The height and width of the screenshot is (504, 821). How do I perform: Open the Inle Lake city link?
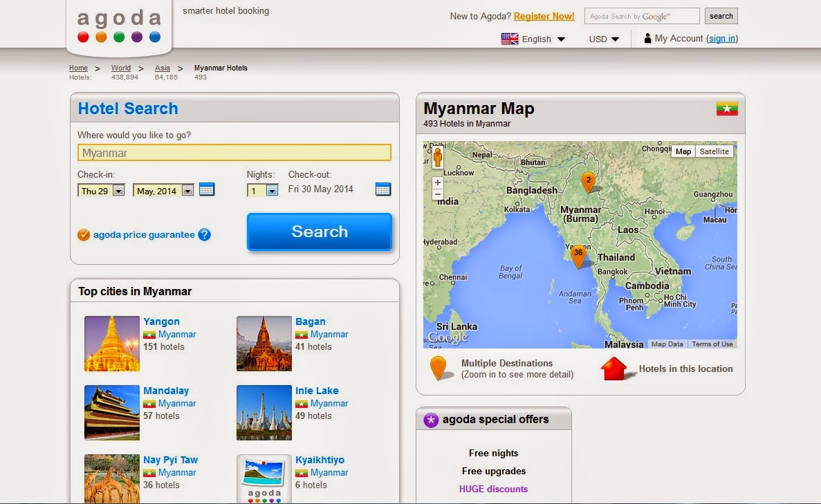click(x=317, y=391)
